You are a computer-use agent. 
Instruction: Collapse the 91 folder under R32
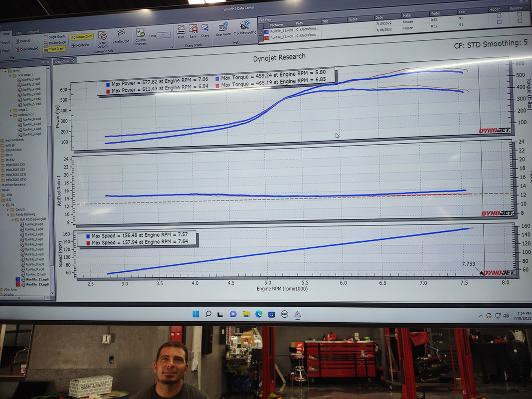[x=3, y=205]
